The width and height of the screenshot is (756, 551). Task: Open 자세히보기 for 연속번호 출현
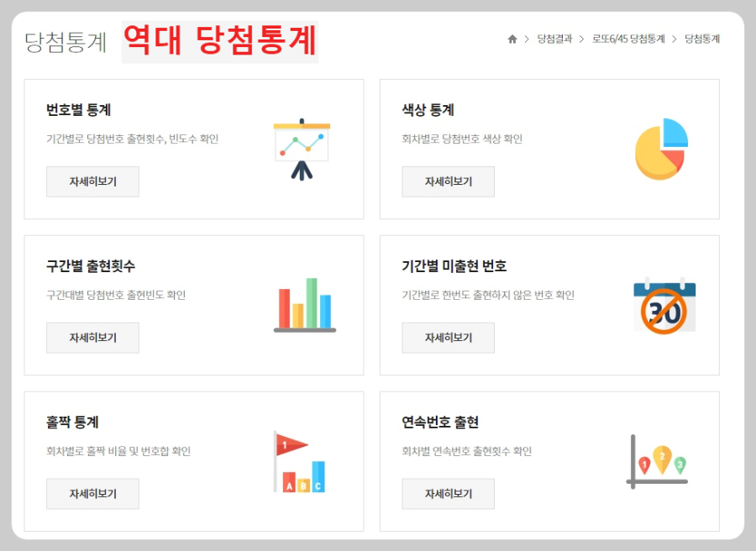pyautogui.click(x=448, y=494)
